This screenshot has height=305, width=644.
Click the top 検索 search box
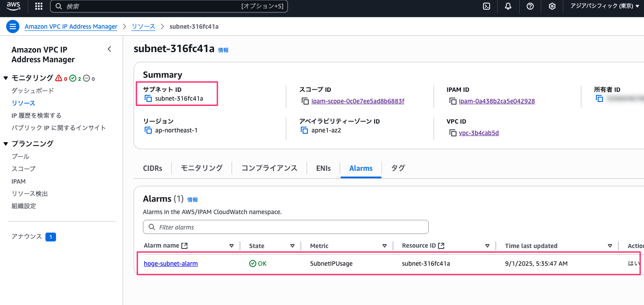click(x=169, y=6)
